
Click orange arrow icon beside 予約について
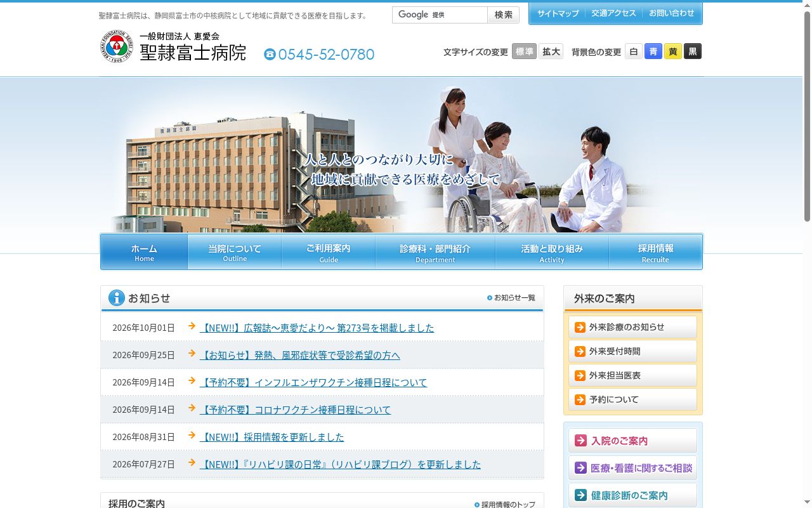tap(580, 399)
